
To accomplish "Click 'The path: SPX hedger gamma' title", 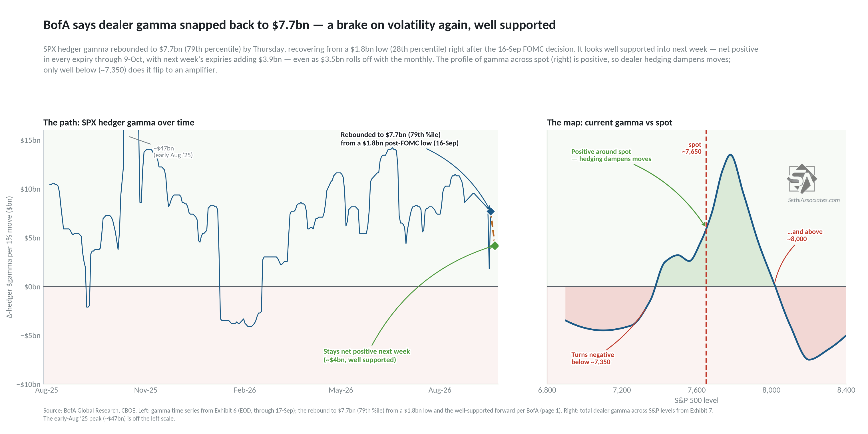I will pyautogui.click(x=118, y=122).
